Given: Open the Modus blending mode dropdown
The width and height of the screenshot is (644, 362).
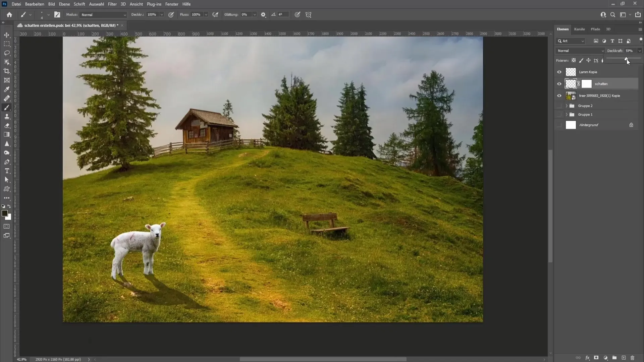Looking at the screenshot, I should click(x=102, y=15).
